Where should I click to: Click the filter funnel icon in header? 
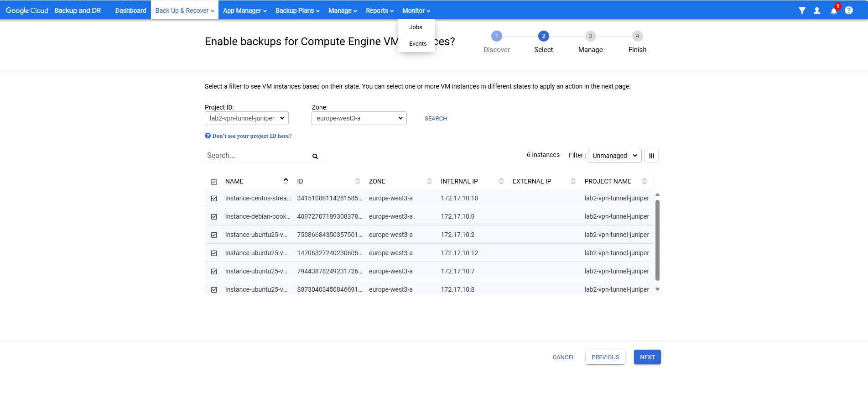click(802, 10)
